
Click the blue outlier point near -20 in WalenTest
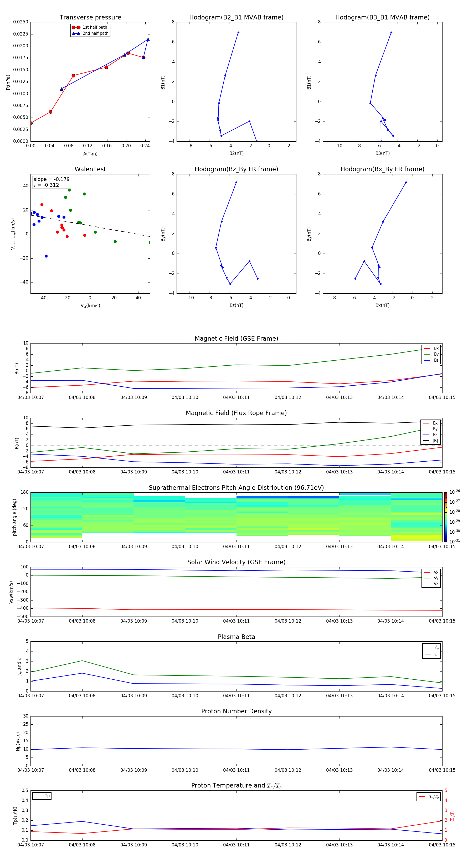(46, 256)
